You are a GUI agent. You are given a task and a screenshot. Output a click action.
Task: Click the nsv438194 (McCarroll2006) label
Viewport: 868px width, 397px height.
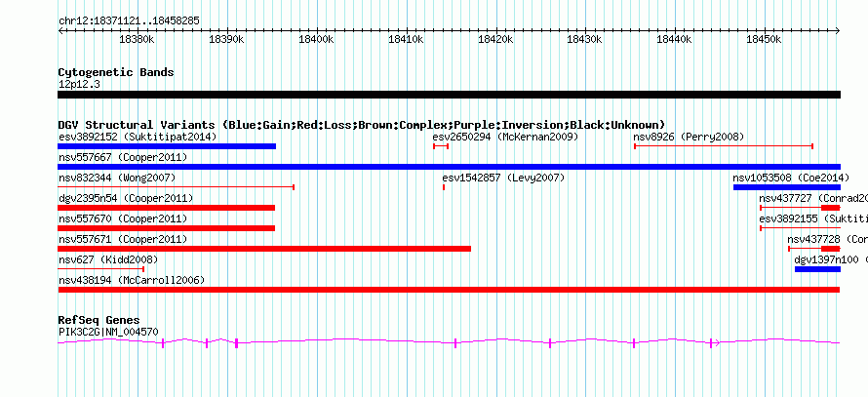[132, 280]
